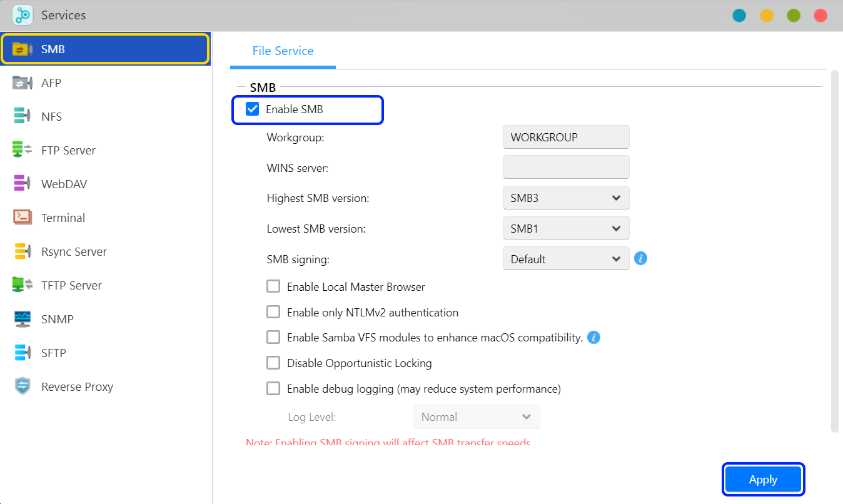Click the vertical scrollbar of settings panel
This screenshot has width=843, height=504.
834,251
